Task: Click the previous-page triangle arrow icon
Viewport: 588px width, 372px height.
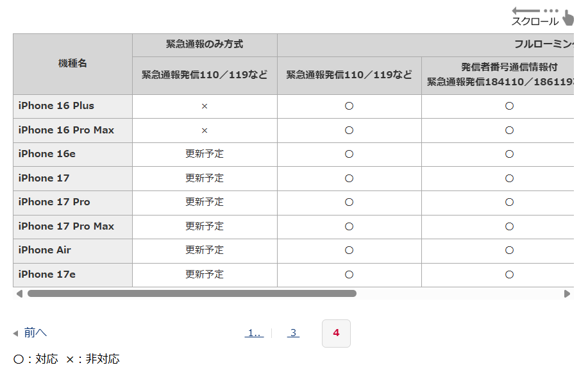Action: point(16,333)
